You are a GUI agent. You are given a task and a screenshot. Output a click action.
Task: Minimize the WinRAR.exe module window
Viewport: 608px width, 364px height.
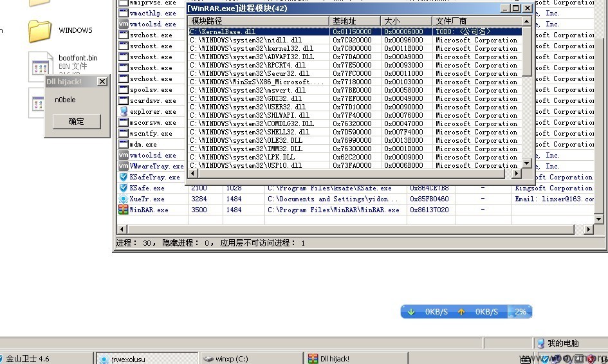pos(505,8)
